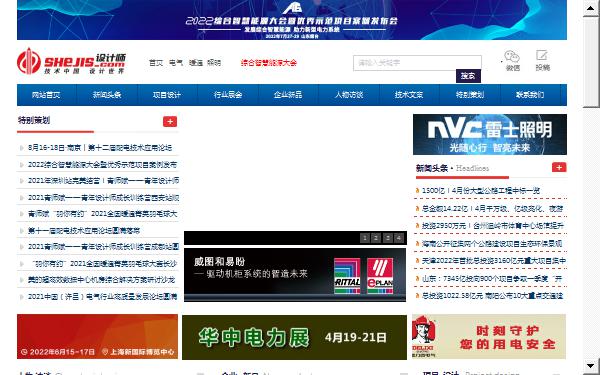Click scrollbar up arrow
Viewport: 600px width, 375px height.
click(591, 8)
